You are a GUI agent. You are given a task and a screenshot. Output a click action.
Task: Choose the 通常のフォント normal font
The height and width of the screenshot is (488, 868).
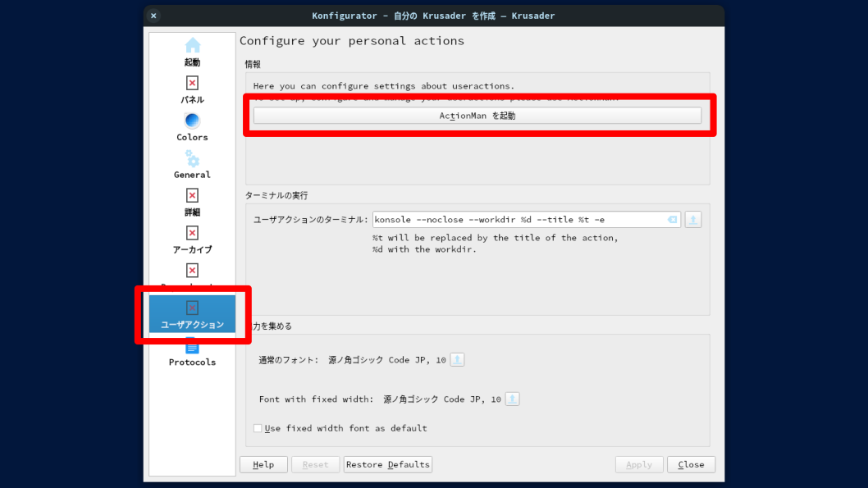(457, 360)
